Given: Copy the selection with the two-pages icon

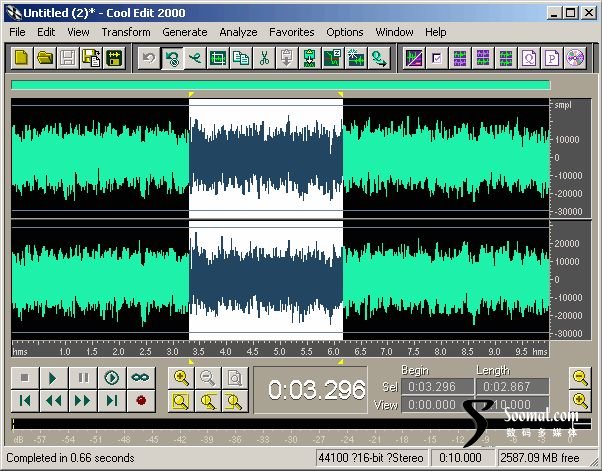Looking at the screenshot, I should [241, 58].
